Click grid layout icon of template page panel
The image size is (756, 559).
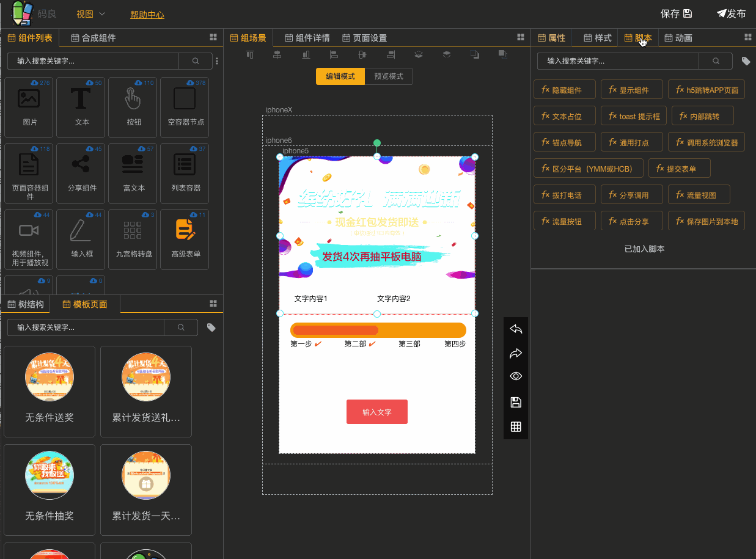tap(213, 303)
